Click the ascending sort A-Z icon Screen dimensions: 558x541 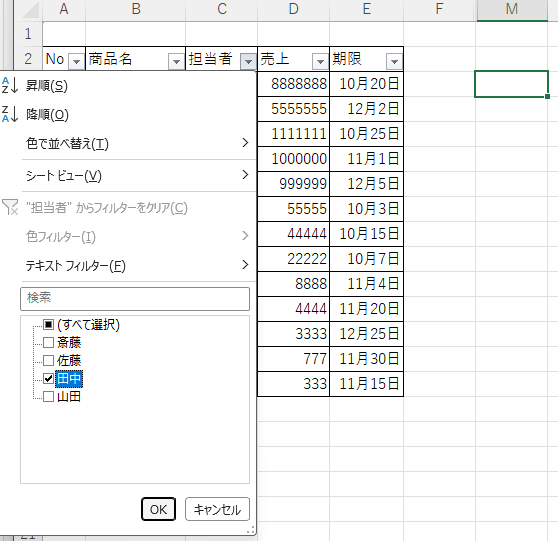tap(10, 85)
